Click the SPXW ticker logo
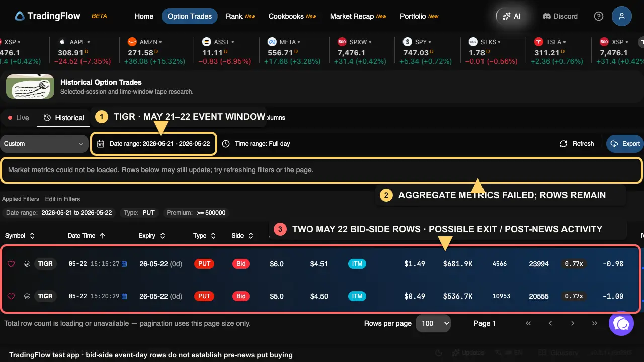This screenshot has width=644, height=362. click(x=342, y=42)
